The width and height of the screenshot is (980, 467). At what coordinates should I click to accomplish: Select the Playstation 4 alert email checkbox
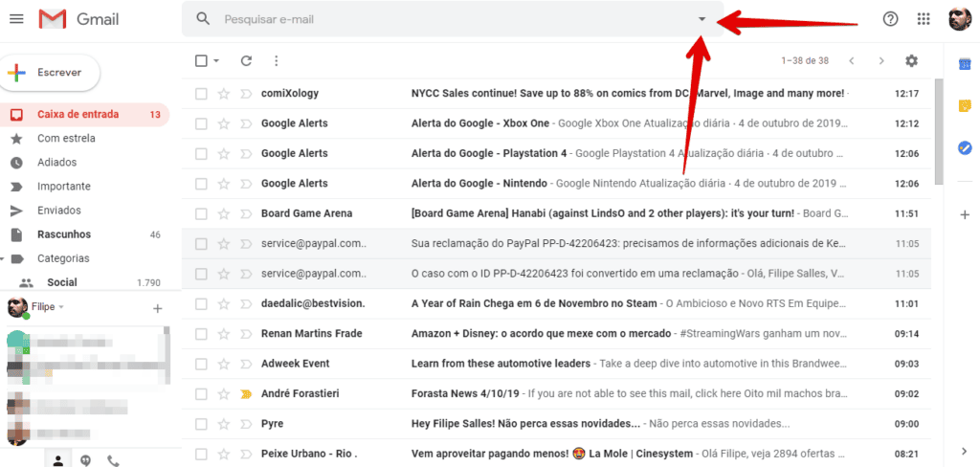pyautogui.click(x=201, y=154)
